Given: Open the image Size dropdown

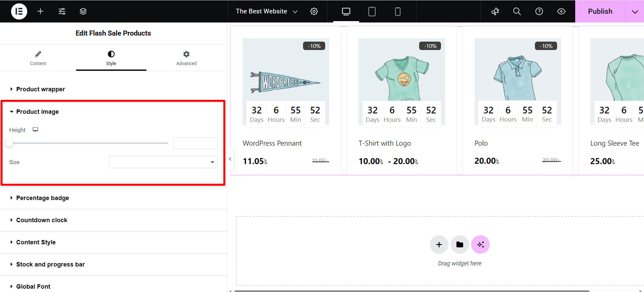Looking at the screenshot, I should (163, 162).
